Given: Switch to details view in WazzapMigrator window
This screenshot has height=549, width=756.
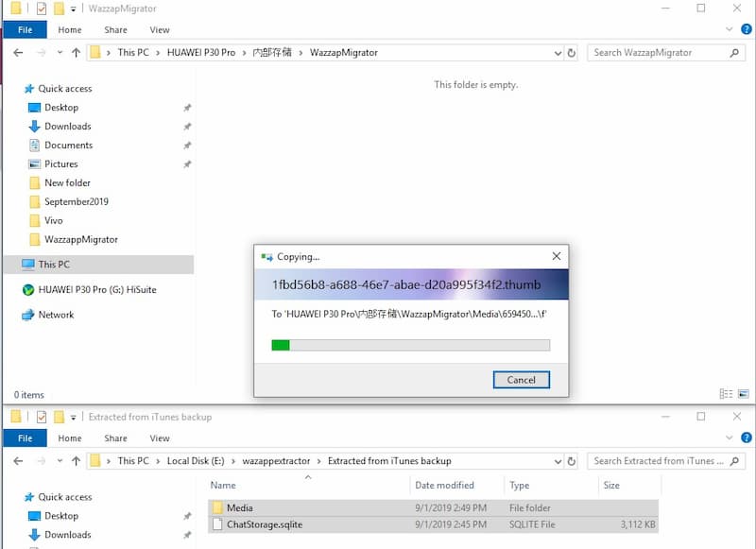Looking at the screenshot, I should 726,394.
